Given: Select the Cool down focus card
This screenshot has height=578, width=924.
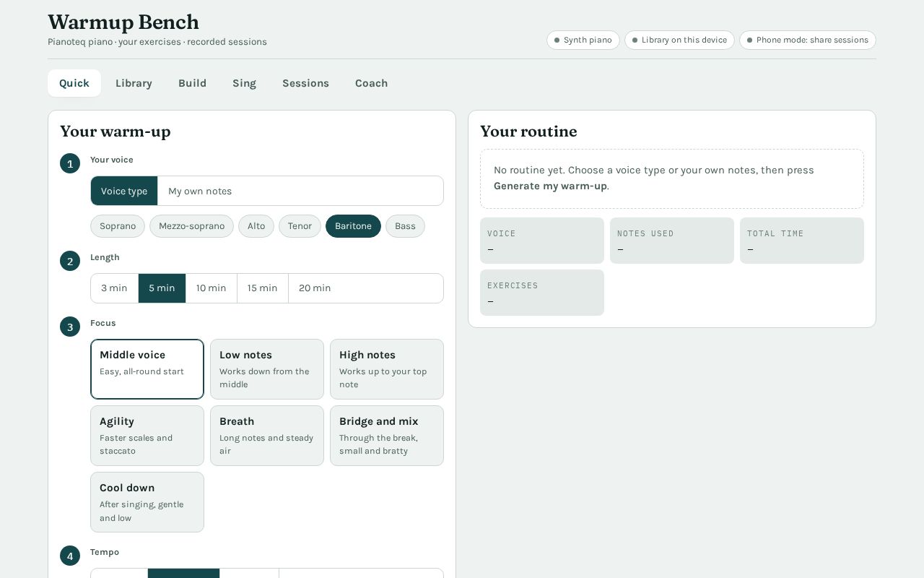Looking at the screenshot, I should [147, 502].
